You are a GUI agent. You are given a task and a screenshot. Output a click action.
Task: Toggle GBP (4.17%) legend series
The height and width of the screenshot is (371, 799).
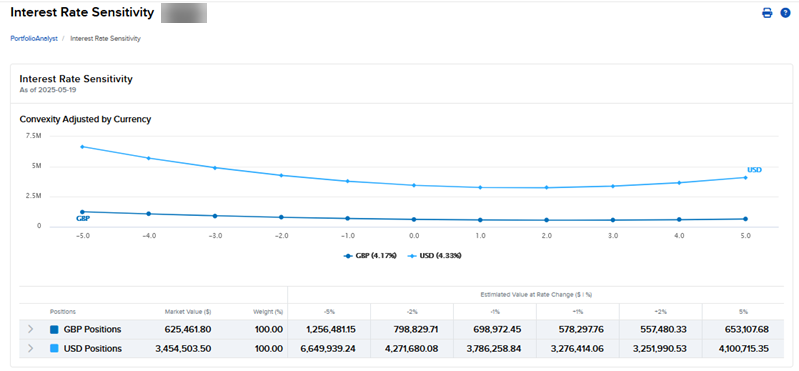pyautogui.click(x=370, y=256)
